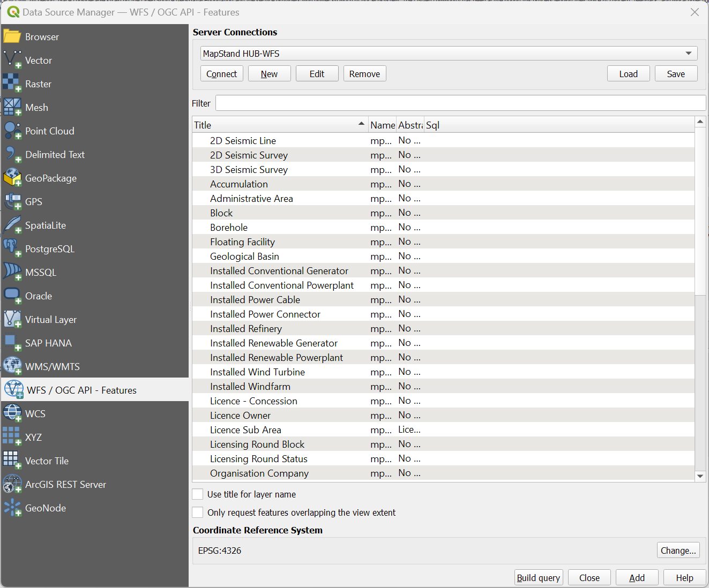
Task: Open the GeoPackage source icon
Action: [x=12, y=178]
